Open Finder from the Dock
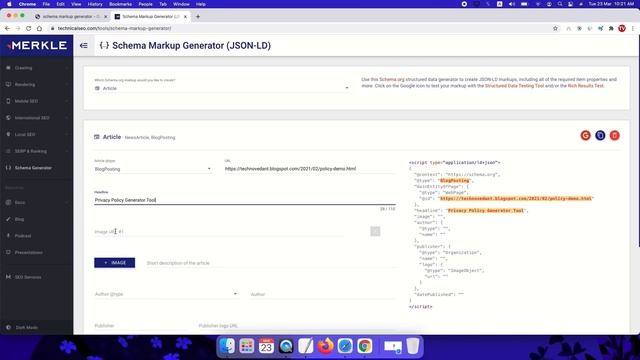This screenshot has width=640, height=360. tap(227, 346)
